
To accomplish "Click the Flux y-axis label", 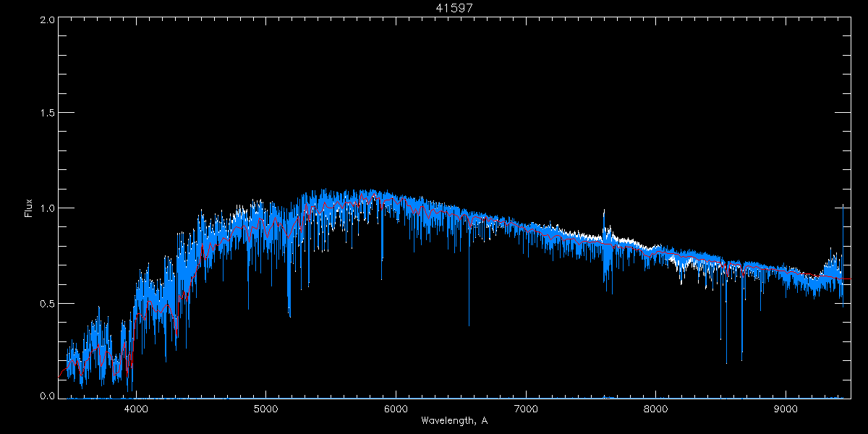I will coord(29,208).
